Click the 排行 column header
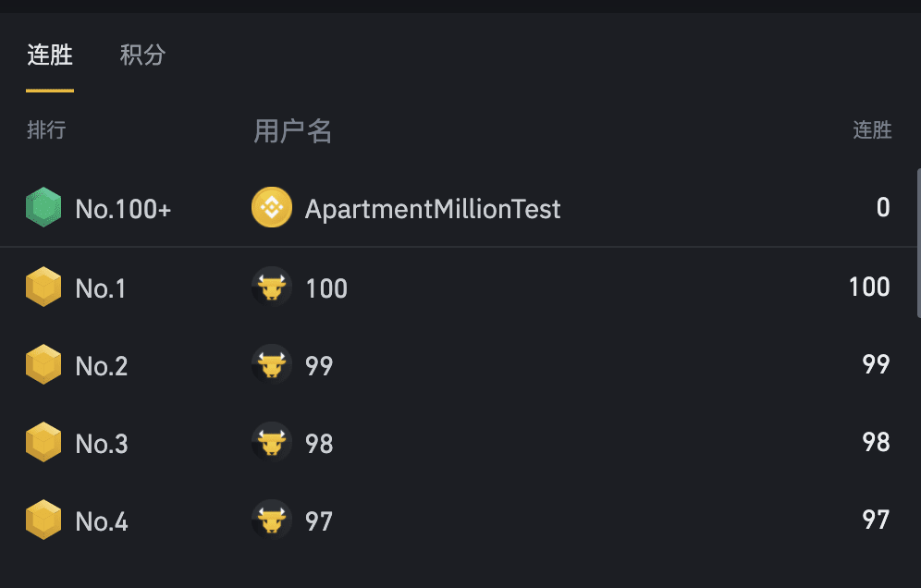 tap(46, 129)
